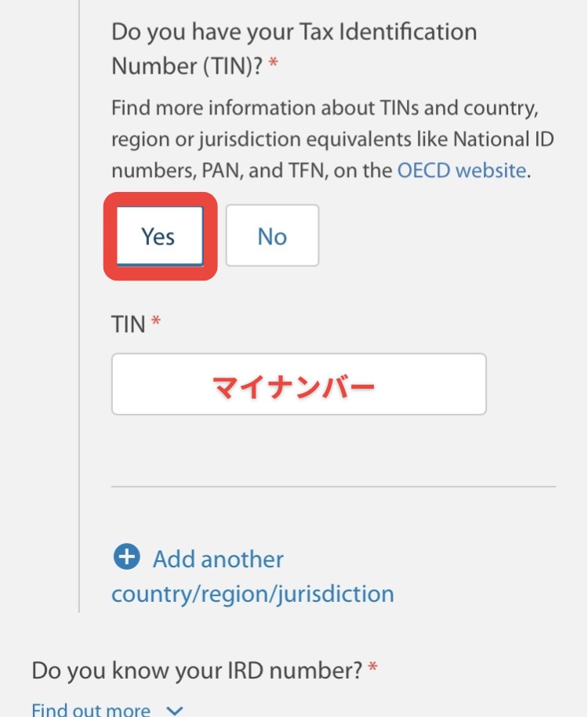Click the red asterisk beside the TIN label
This screenshot has width=588, height=717.
[156, 321]
